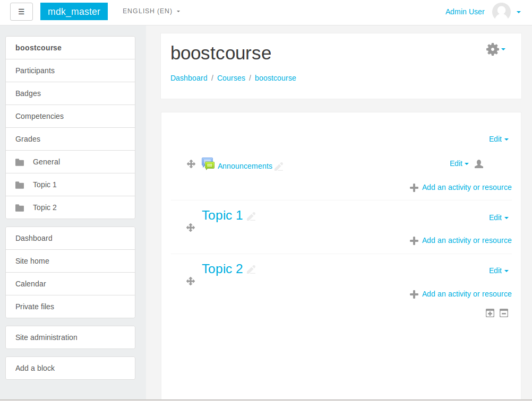The image size is (532, 401).
Task: Open the English (EN) language dropdown
Action: (151, 11)
